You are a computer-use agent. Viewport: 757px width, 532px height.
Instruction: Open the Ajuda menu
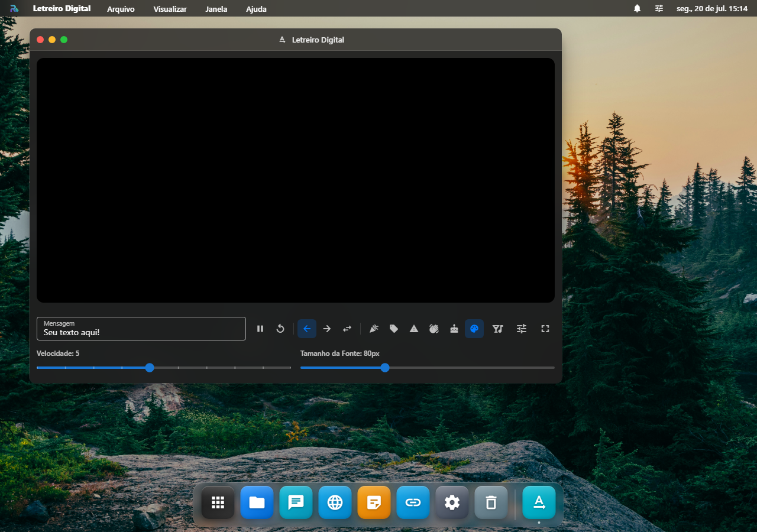(x=256, y=9)
